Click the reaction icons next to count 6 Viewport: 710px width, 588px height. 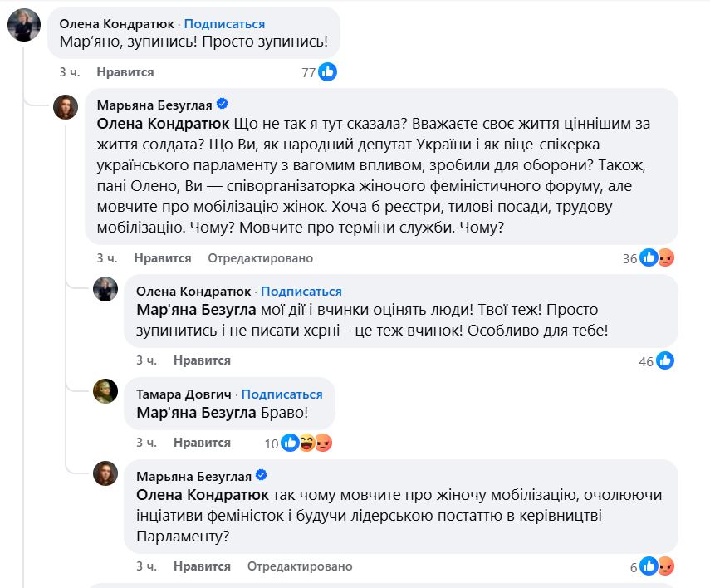tap(656, 566)
